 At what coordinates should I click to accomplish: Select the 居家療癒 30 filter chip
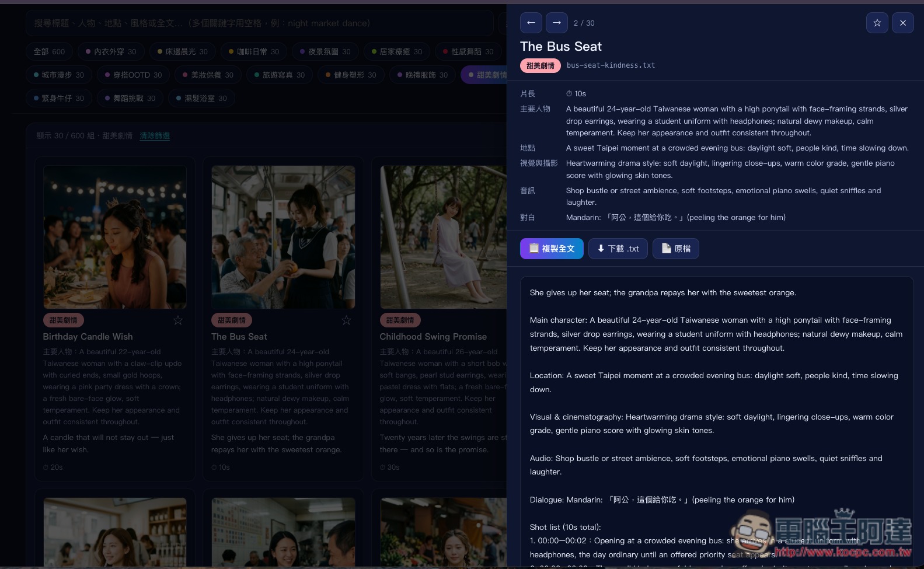click(x=396, y=51)
